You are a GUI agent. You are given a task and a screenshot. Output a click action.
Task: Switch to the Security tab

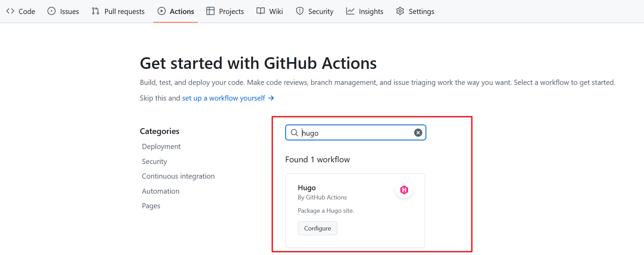[314, 11]
